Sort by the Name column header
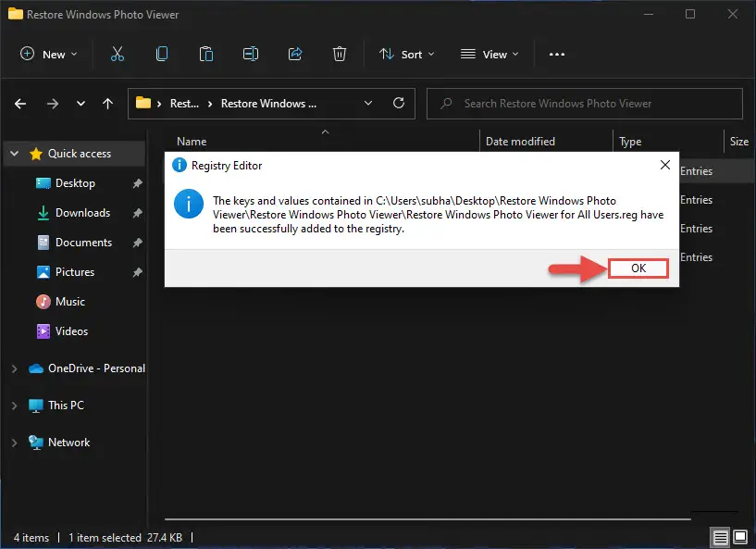 click(x=192, y=142)
